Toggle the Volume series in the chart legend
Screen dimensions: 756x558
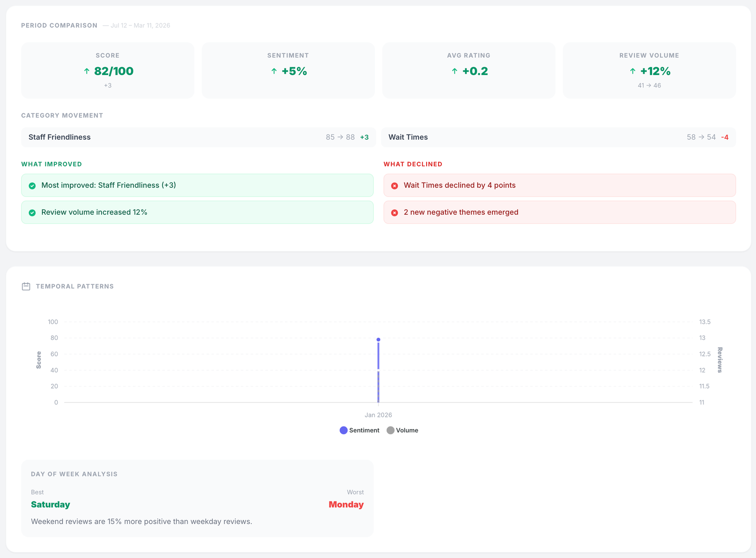[x=403, y=430]
